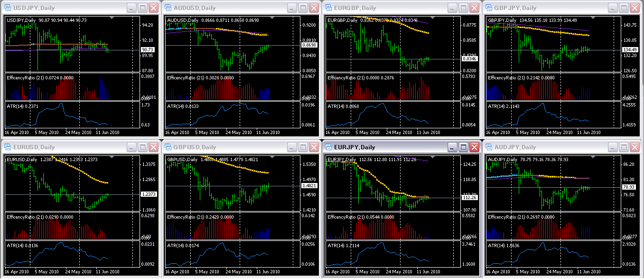Click the 112.26 current price label
The height and width of the screenshot is (279, 644).
[x=469, y=197]
